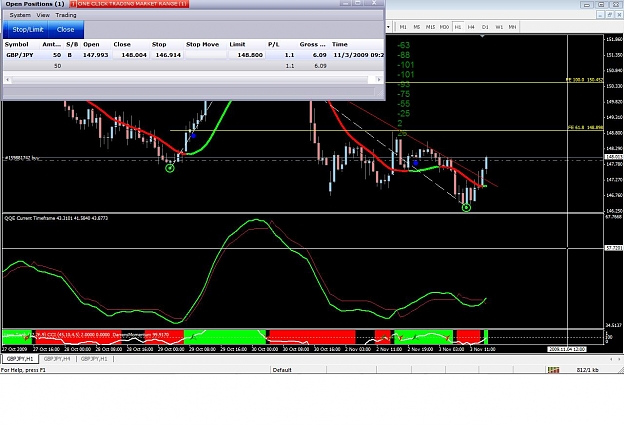Select the first GBPJPY,H1 chart tab
This screenshot has height=425, width=625.
pyautogui.click(x=20, y=359)
